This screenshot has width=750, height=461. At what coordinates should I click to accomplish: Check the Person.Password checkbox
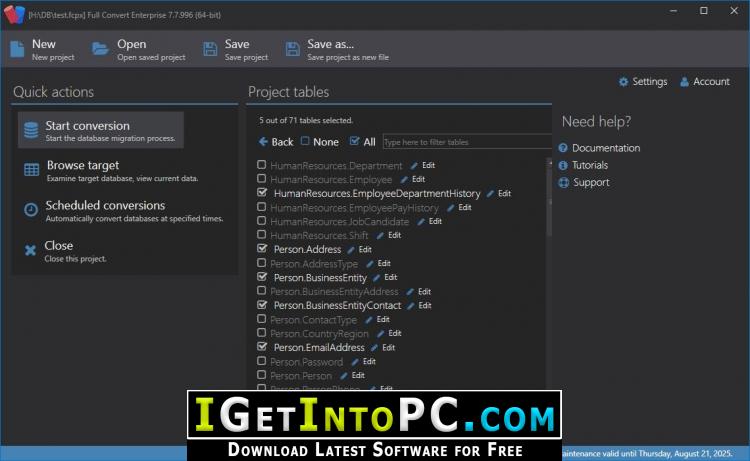pos(261,361)
